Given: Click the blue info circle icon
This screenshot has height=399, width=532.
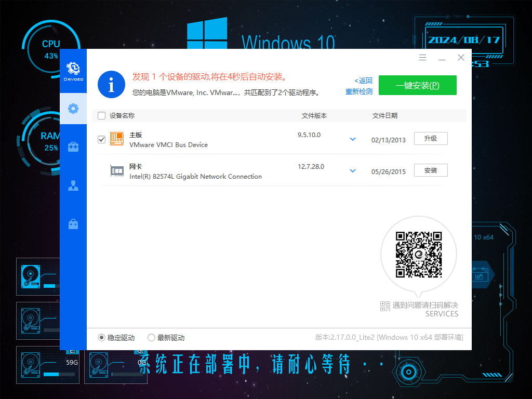Looking at the screenshot, I should coord(111,85).
